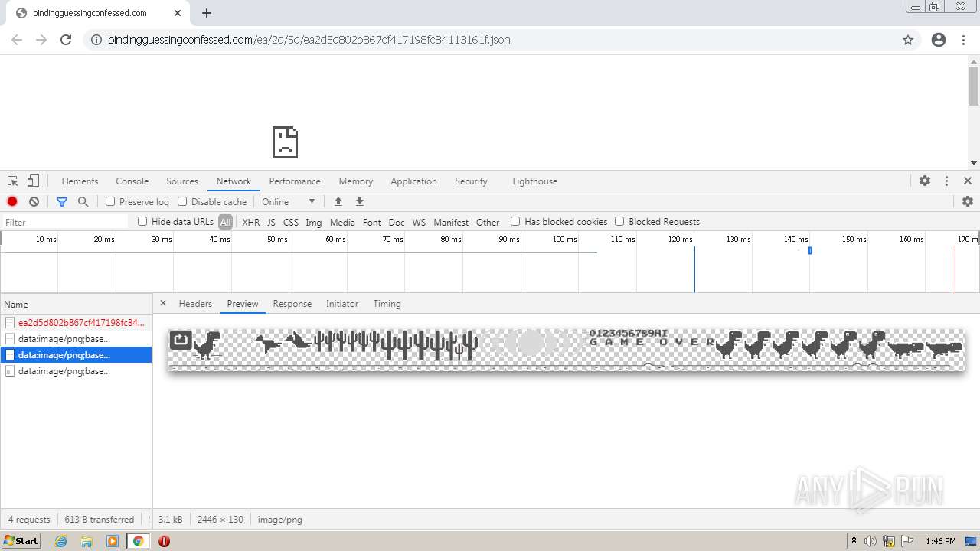Filter requests by Font

click(x=372, y=222)
